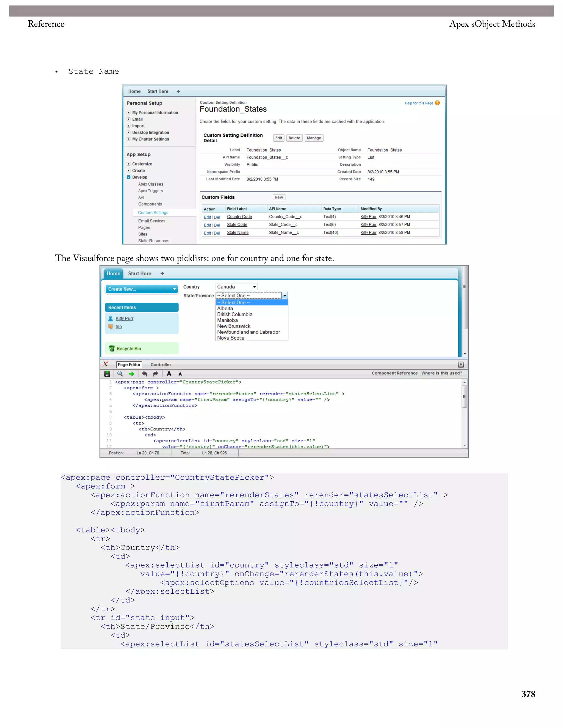The width and height of the screenshot is (563, 728).
Task: Open the Home tab in the setup screenshot
Action: click(x=134, y=91)
